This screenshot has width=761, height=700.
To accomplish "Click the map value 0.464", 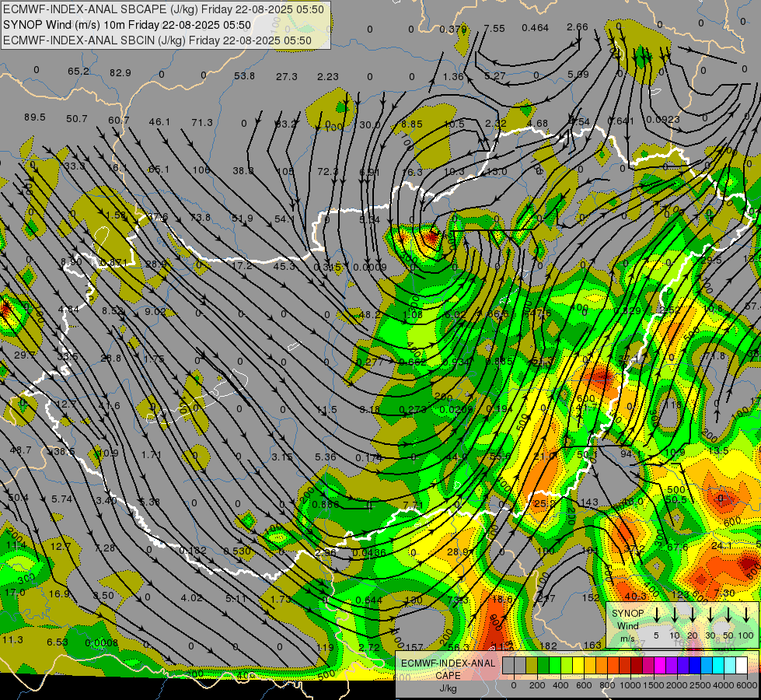I will [x=536, y=28].
